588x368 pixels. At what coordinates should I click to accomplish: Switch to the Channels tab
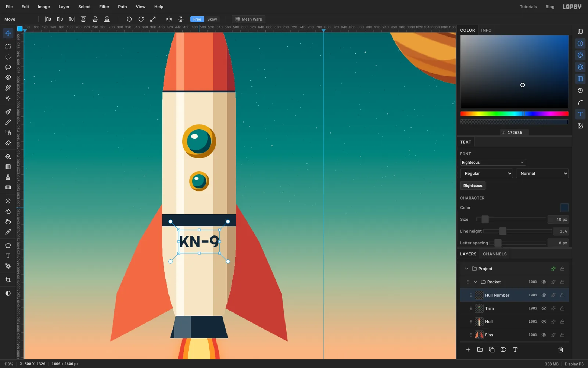coord(495,254)
